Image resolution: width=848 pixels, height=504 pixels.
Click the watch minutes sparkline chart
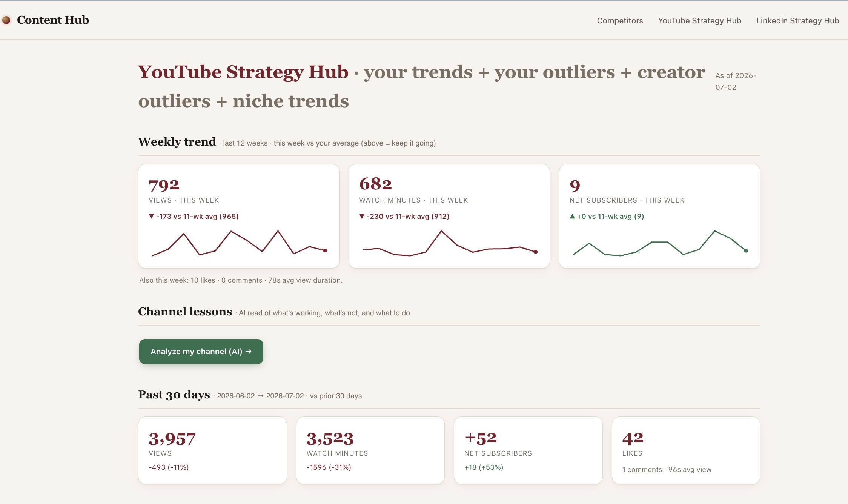point(450,243)
